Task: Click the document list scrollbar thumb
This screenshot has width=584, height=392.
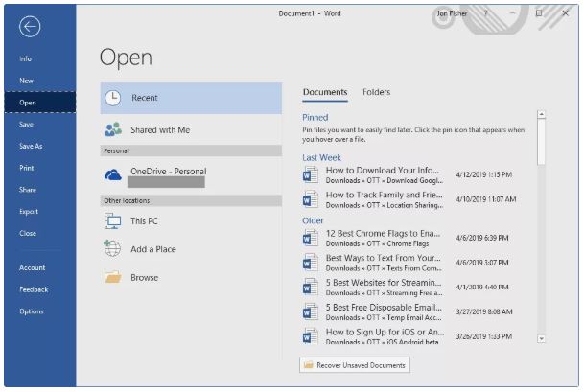Action: click(542, 142)
